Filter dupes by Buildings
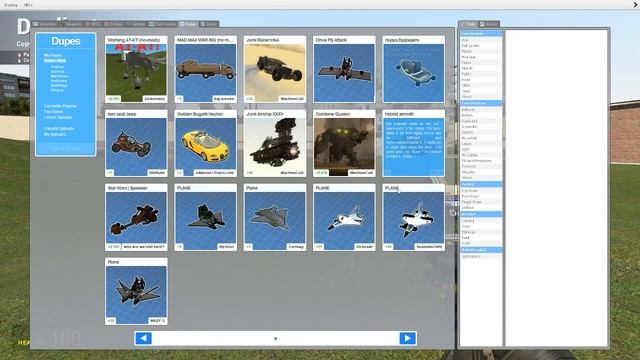 [x=59, y=85]
